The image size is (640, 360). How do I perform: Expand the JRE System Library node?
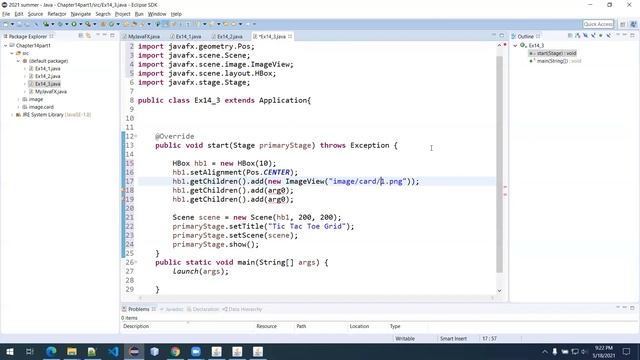[12, 115]
